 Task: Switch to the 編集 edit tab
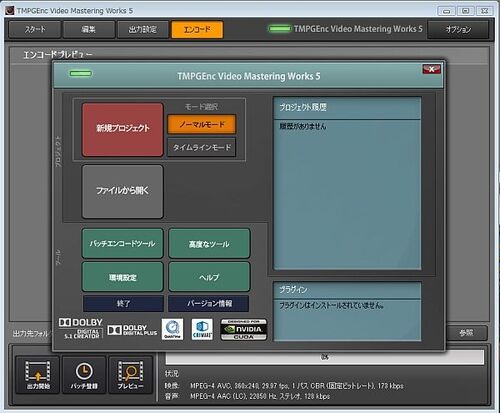89,29
